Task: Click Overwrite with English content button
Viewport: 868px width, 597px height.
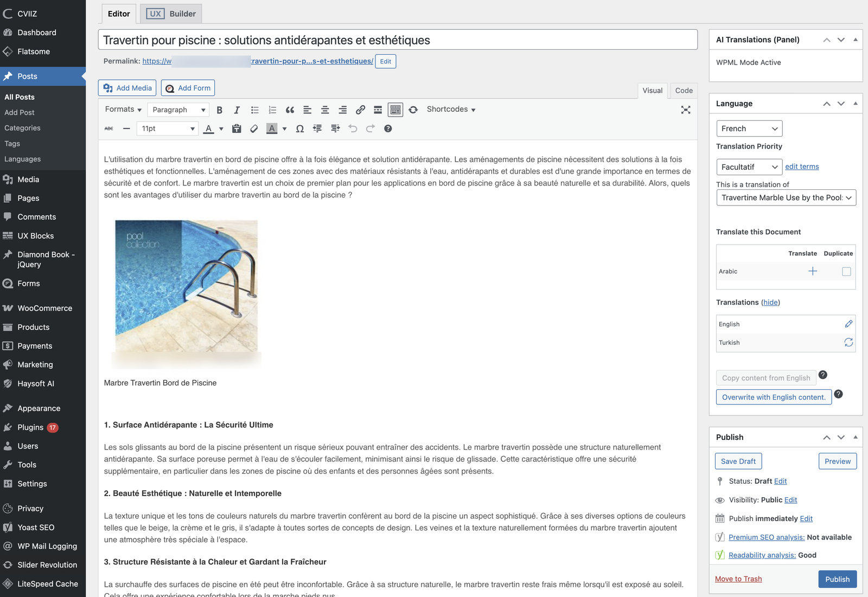Action: pyautogui.click(x=774, y=397)
